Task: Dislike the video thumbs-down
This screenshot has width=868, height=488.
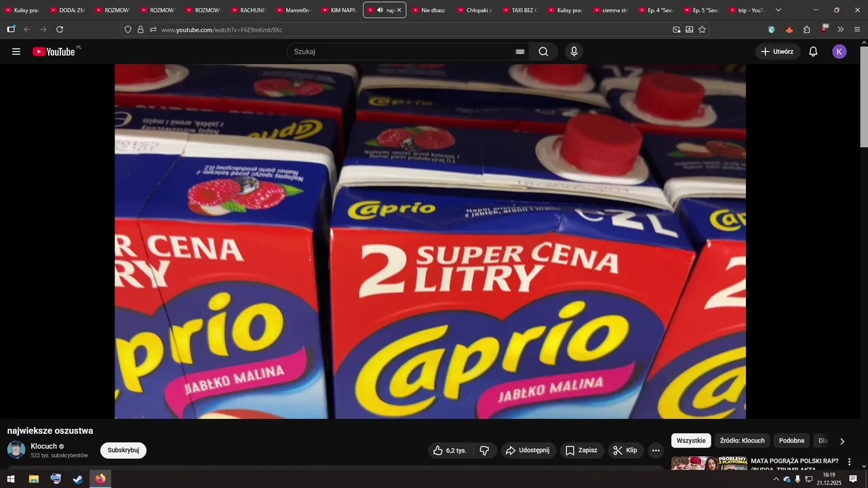Action: [x=484, y=450]
